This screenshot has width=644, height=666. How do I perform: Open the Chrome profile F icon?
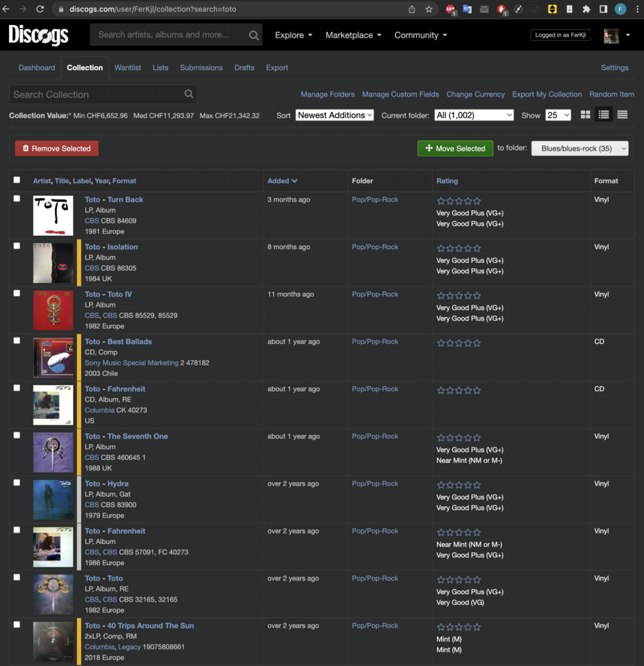[620, 9]
